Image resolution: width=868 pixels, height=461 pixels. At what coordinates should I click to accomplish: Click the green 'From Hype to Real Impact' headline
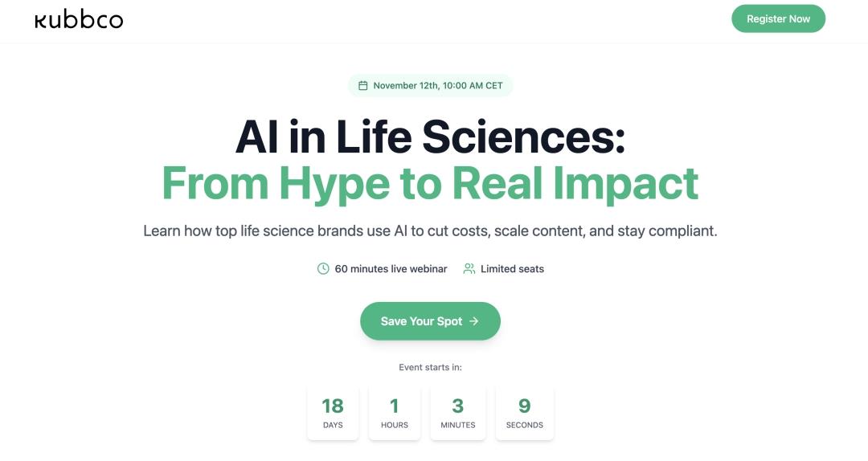click(430, 183)
